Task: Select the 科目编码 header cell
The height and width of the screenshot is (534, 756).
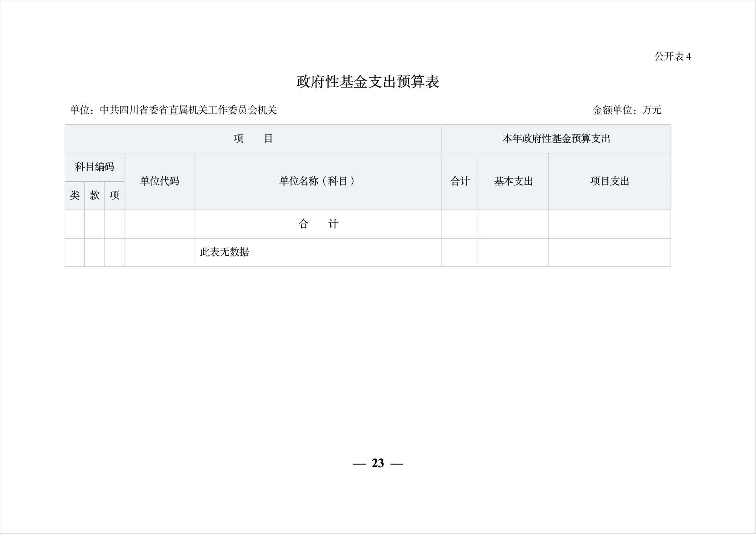Action: [94, 167]
